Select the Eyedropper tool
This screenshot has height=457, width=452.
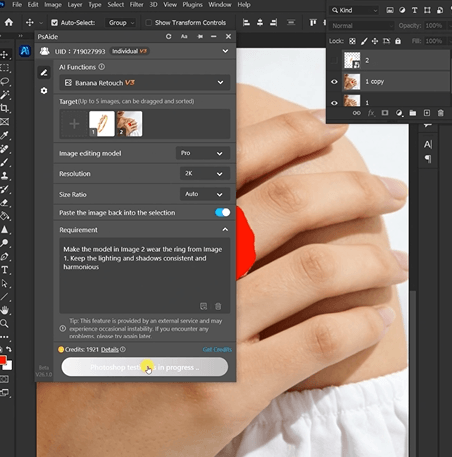(x=5, y=135)
